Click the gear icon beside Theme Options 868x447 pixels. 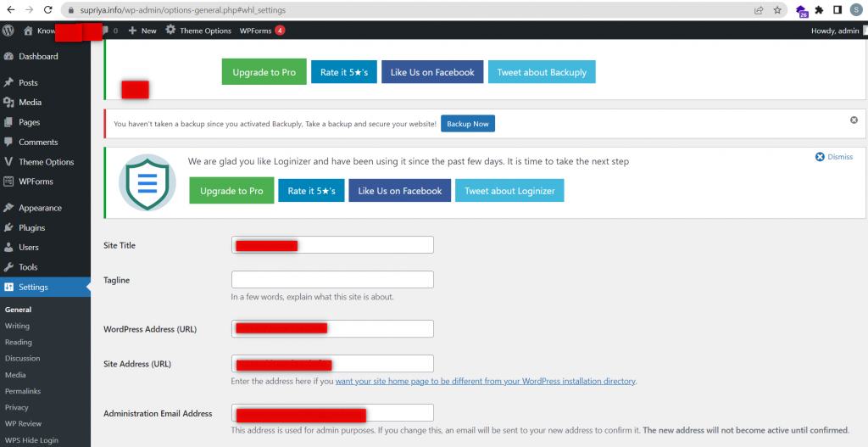point(170,30)
